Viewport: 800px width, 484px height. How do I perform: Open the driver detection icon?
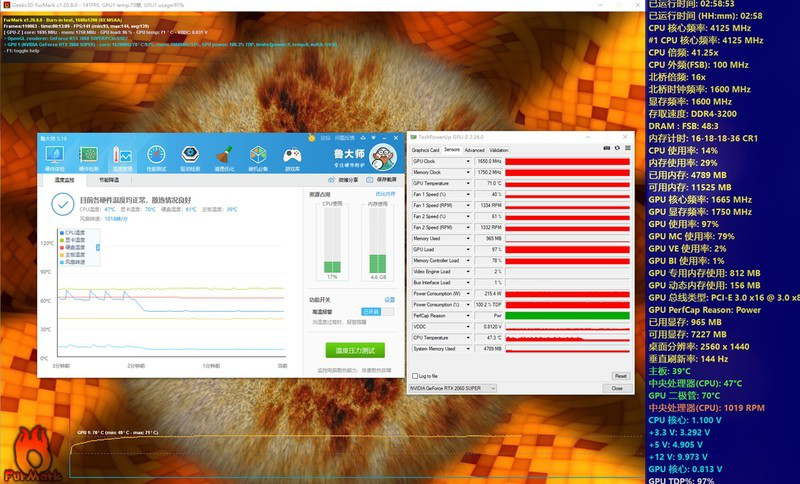(191, 156)
